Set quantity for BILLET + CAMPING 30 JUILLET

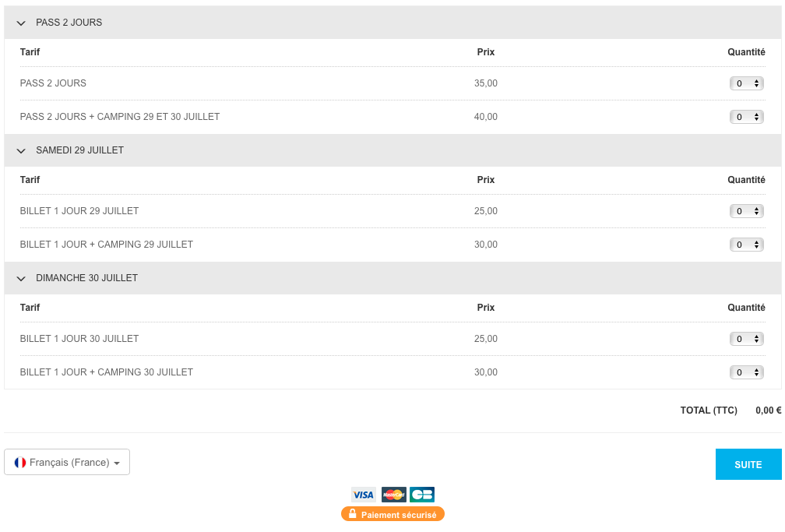click(746, 372)
